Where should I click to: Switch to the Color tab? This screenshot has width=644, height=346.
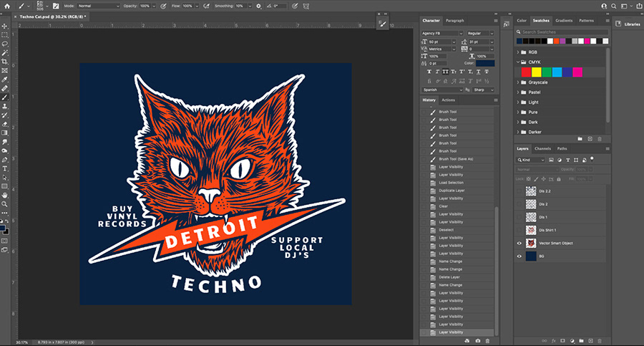[x=522, y=21]
